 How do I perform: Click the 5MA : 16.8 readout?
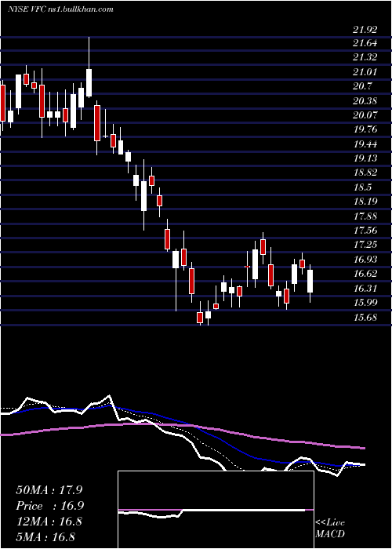point(45,536)
